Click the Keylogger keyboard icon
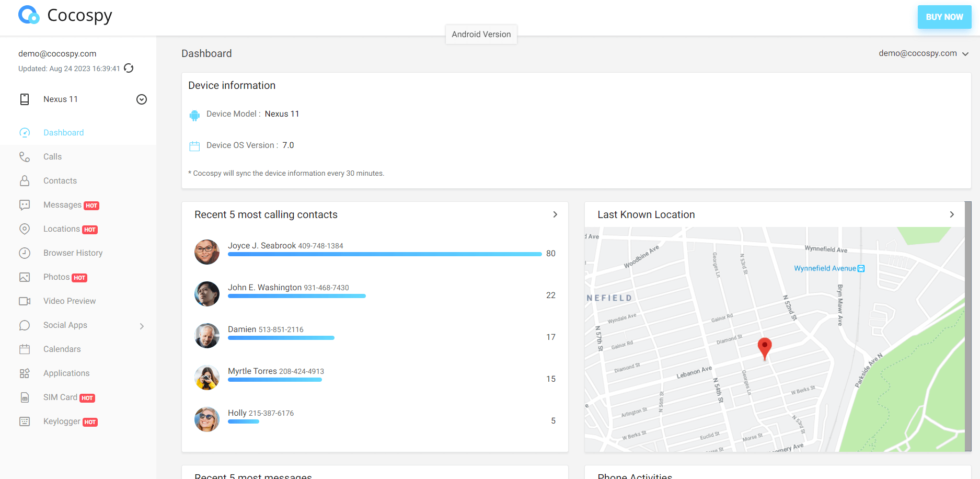This screenshot has width=980, height=479. point(25,421)
